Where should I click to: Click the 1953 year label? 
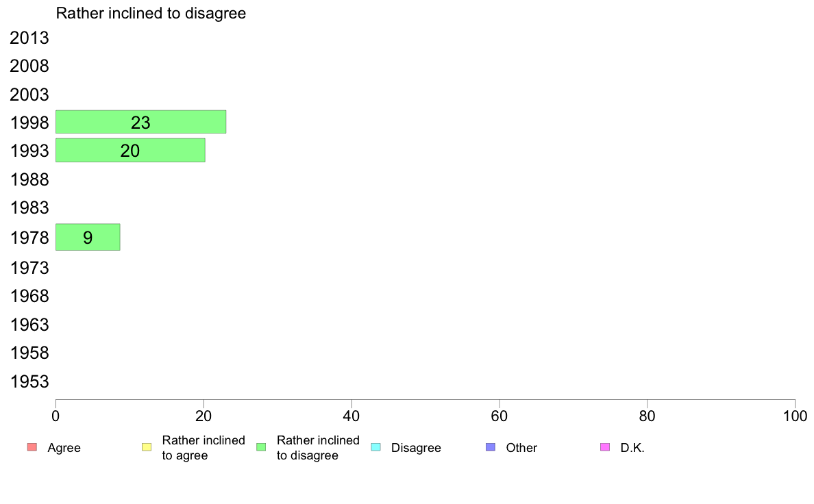tap(29, 381)
